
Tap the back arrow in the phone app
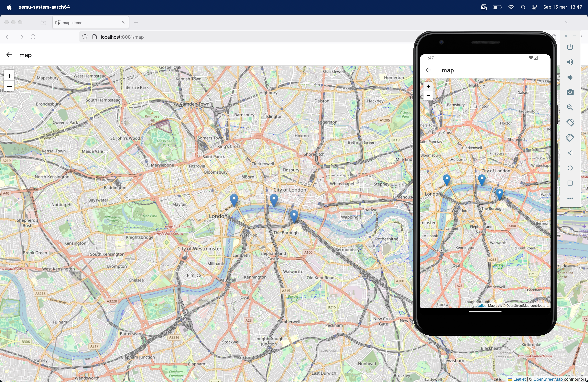pyautogui.click(x=428, y=70)
